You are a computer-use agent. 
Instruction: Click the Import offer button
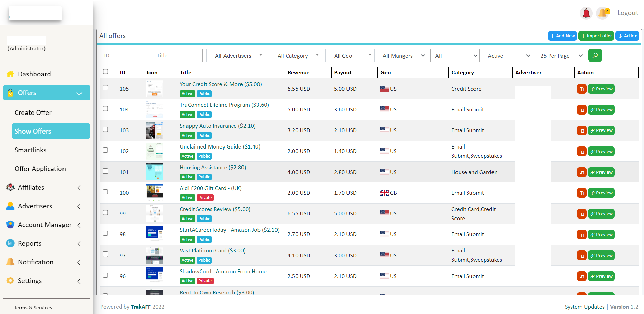[596, 36]
